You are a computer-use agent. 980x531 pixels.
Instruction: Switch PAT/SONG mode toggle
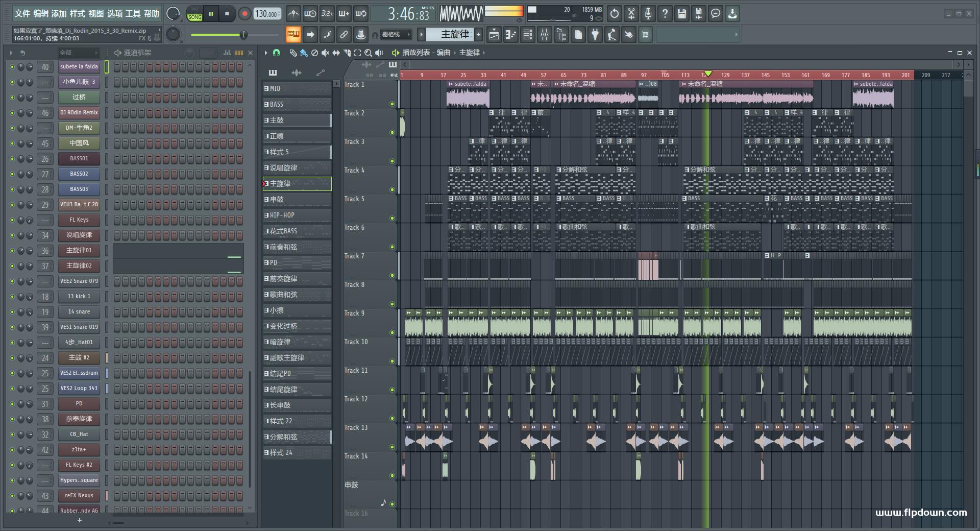195,14
